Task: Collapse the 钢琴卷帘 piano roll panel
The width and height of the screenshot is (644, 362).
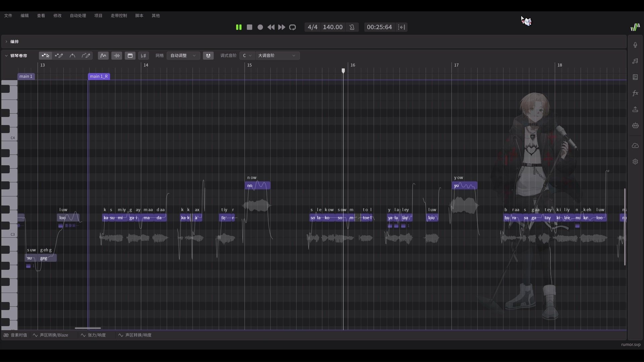Action: [6, 56]
